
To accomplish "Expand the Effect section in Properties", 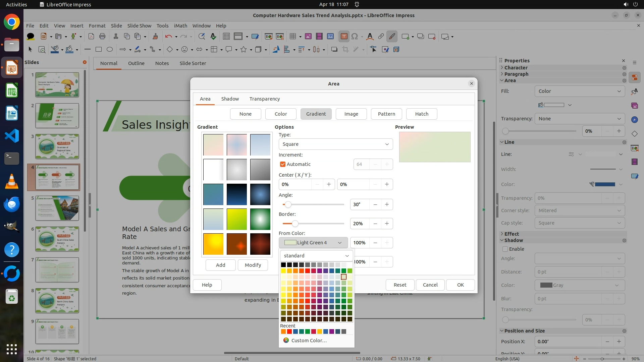I will point(512,234).
